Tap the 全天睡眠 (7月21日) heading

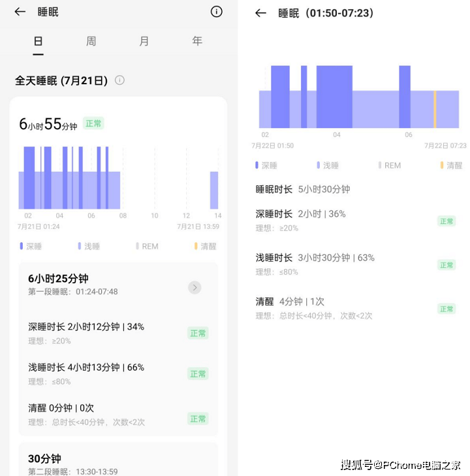(61, 80)
